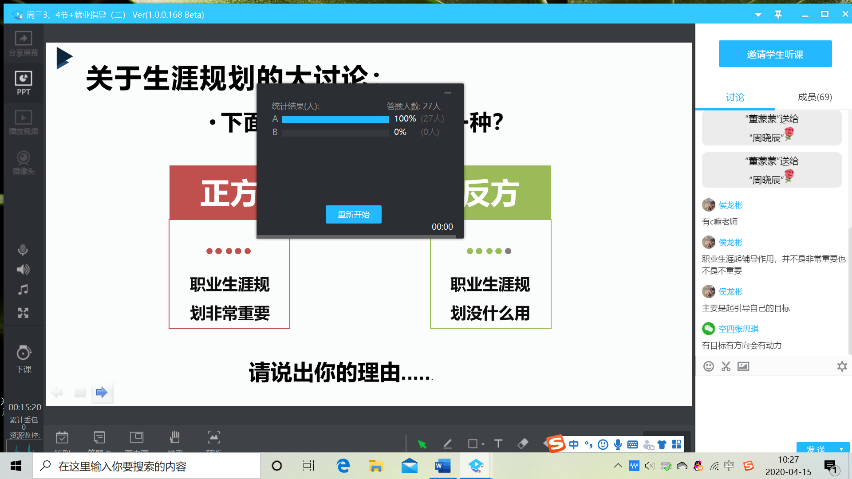Image resolution: width=852 pixels, height=479 pixels.
Task: Toggle fullscreen expand icon in sidebar
Action: 23,312
